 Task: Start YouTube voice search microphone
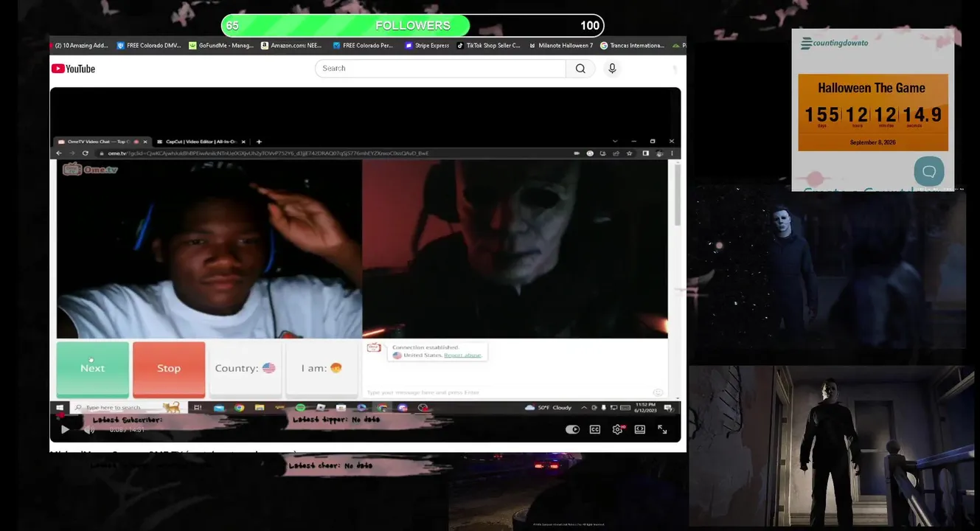[612, 69]
